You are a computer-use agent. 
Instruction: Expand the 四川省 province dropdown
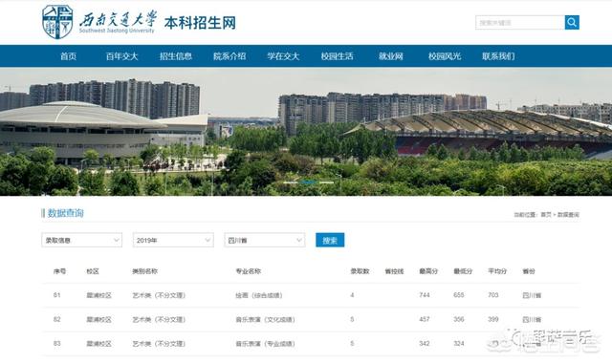264,240
